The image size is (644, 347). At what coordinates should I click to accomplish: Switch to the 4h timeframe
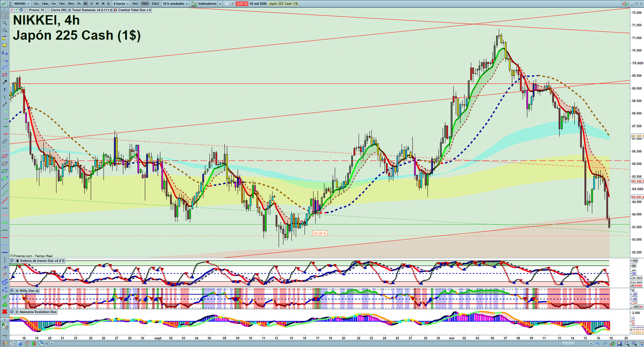[85, 4]
